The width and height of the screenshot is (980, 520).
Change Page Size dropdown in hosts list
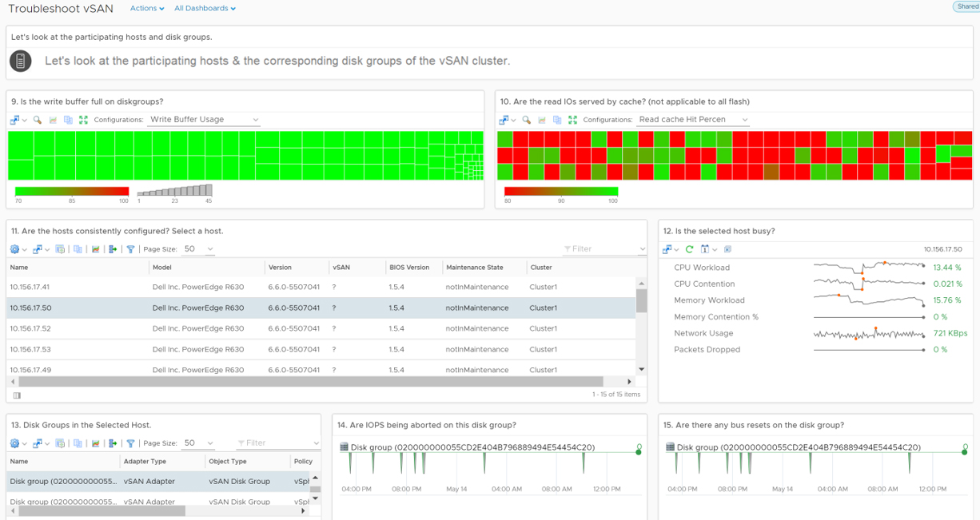point(198,249)
